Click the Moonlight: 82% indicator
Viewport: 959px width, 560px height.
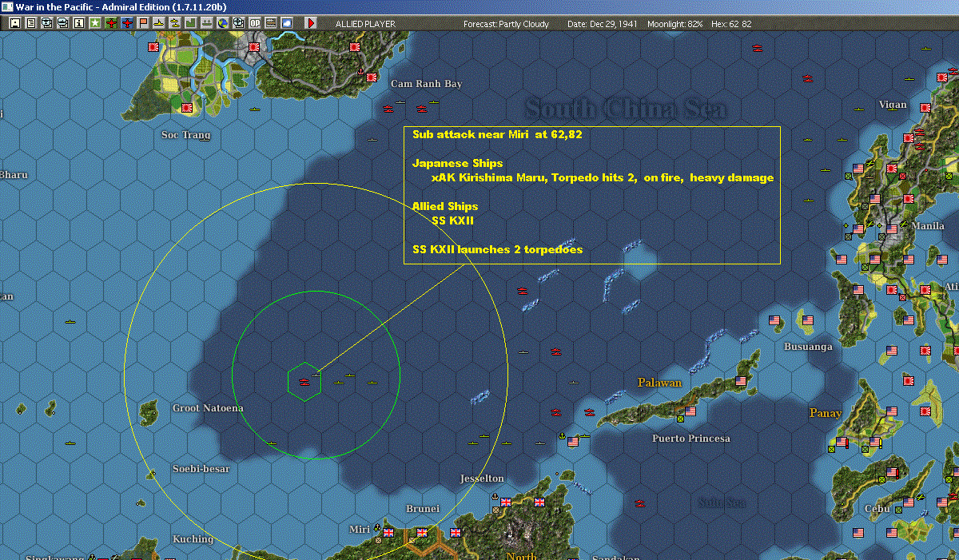point(675,24)
